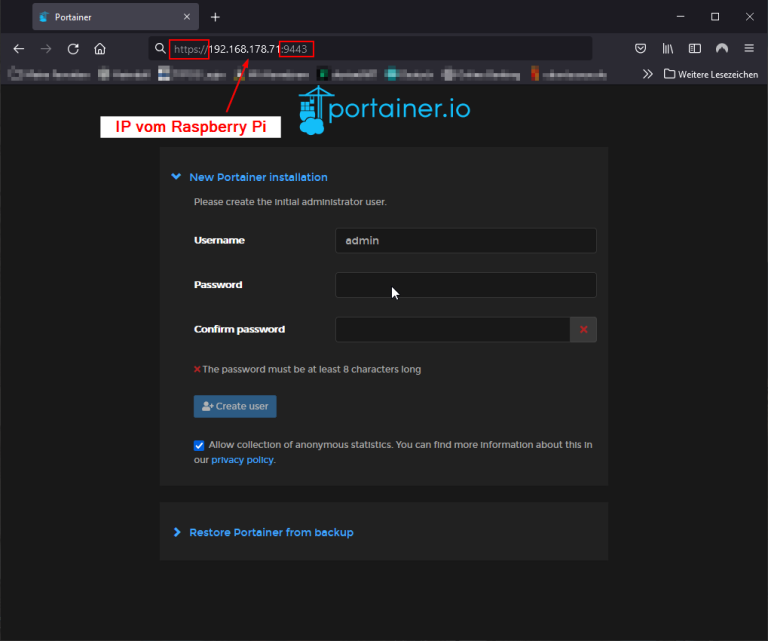Minimize the browser window
Viewport: 768px width, 641px height.
point(680,17)
